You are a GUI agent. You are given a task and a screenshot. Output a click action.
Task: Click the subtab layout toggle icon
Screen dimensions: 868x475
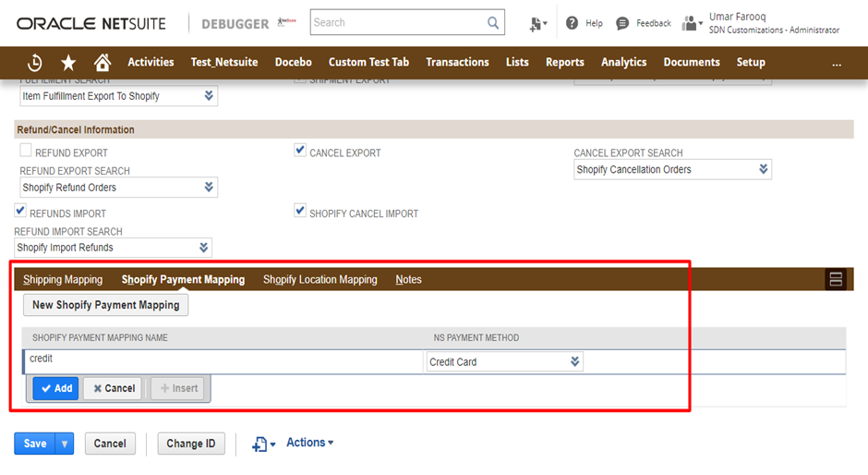(x=836, y=279)
